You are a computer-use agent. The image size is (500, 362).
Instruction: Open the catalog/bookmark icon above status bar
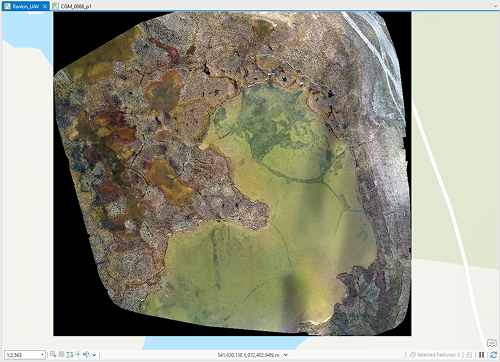pos(492,343)
